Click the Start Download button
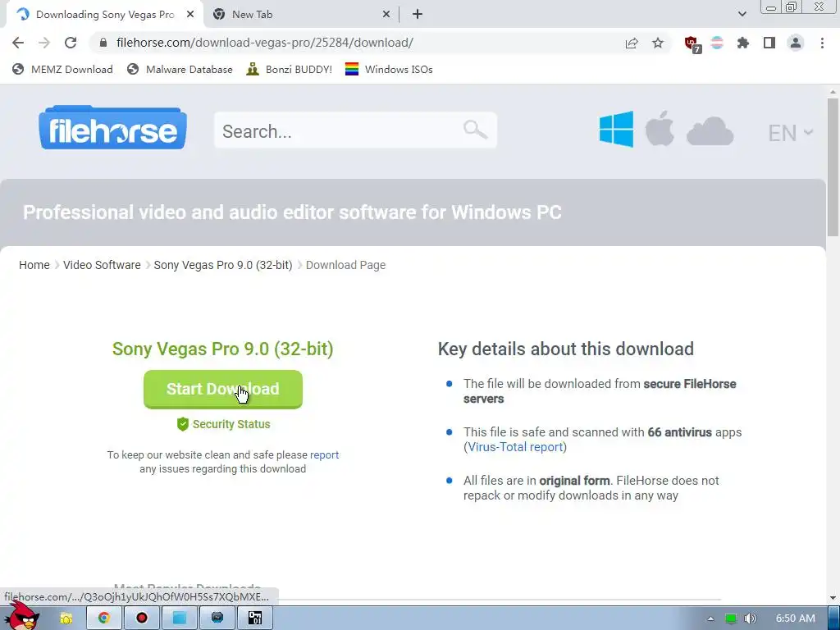 coord(223,389)
